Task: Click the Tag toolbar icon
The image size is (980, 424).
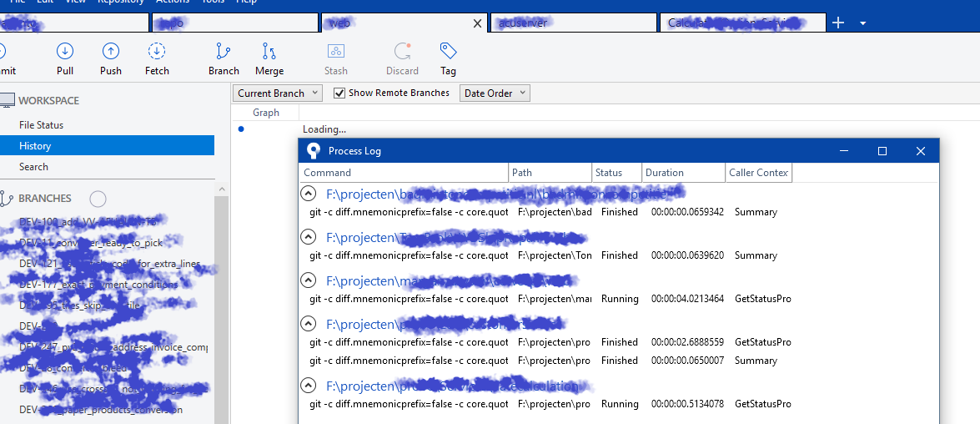Action: click(x=448, y=51)
